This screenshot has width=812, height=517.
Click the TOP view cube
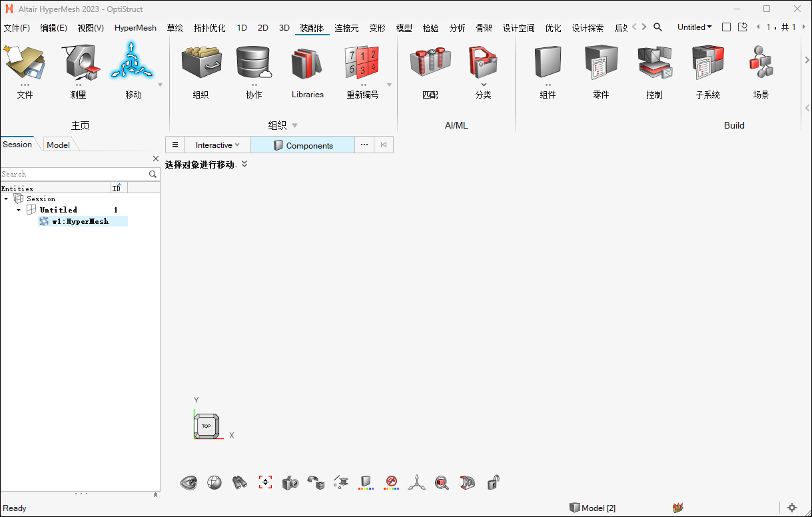(206, 426)
